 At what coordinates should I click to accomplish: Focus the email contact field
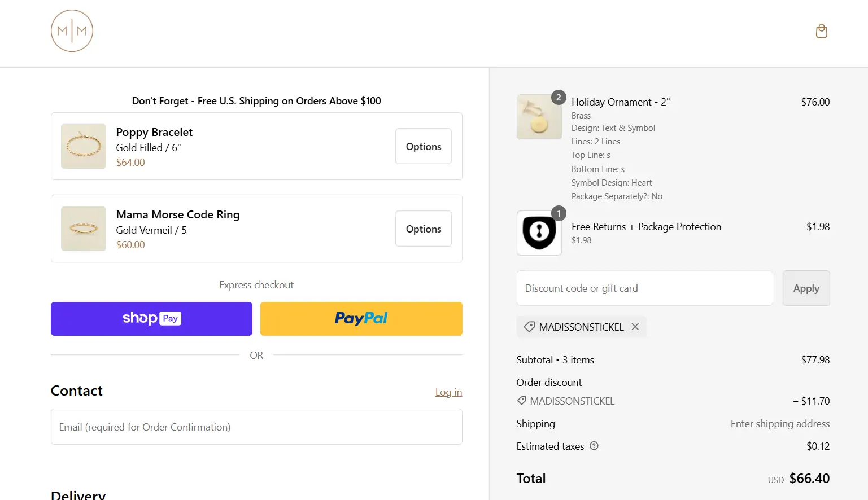(x=256, y=427)
